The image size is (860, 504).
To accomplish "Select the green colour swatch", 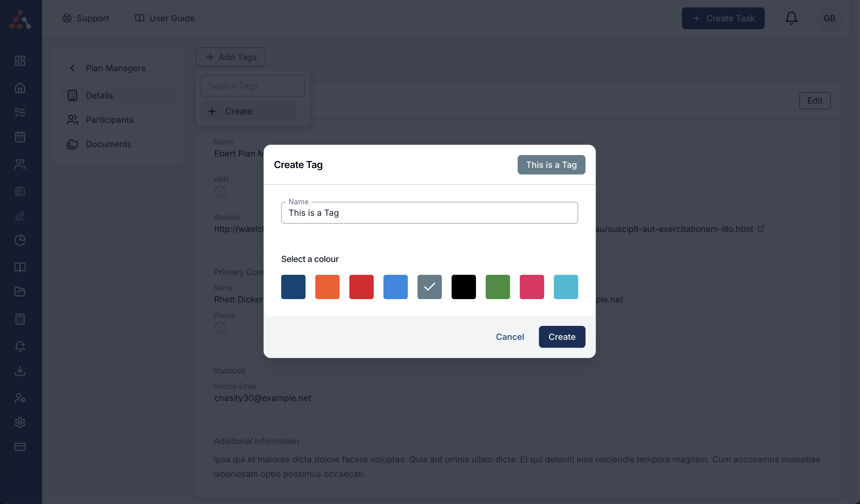I will pos(498,287).
